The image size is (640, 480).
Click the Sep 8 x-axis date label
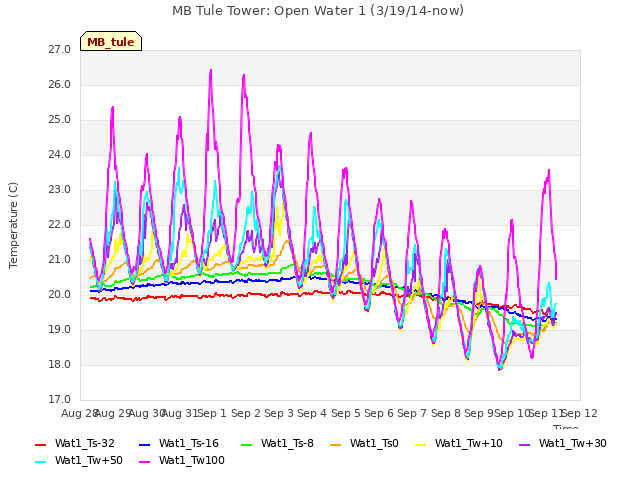pos(446,414)
